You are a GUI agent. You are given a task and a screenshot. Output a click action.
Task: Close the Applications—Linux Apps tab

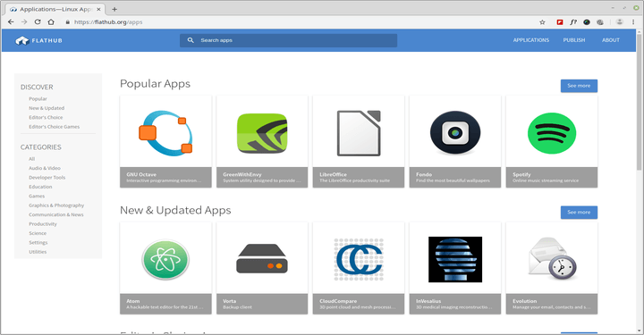tap(98, 9)
